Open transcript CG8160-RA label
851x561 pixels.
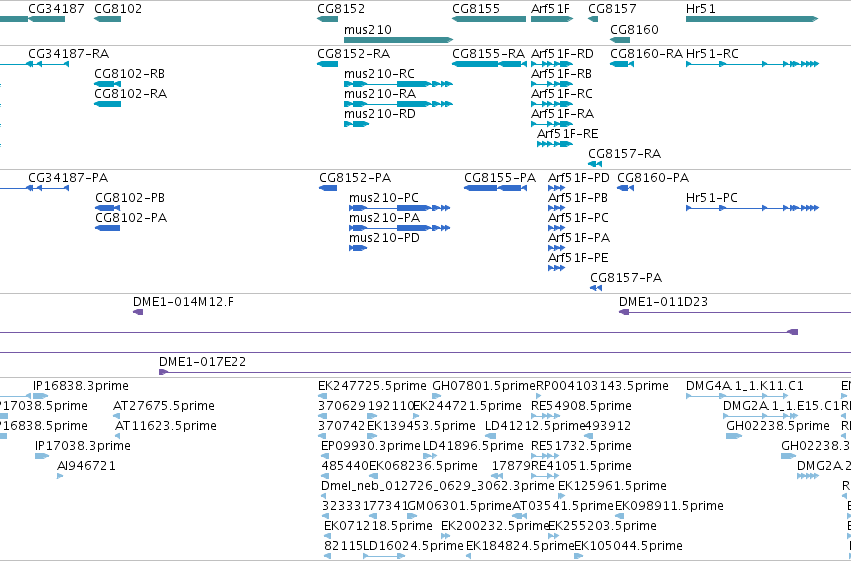[x=646, y=54]
